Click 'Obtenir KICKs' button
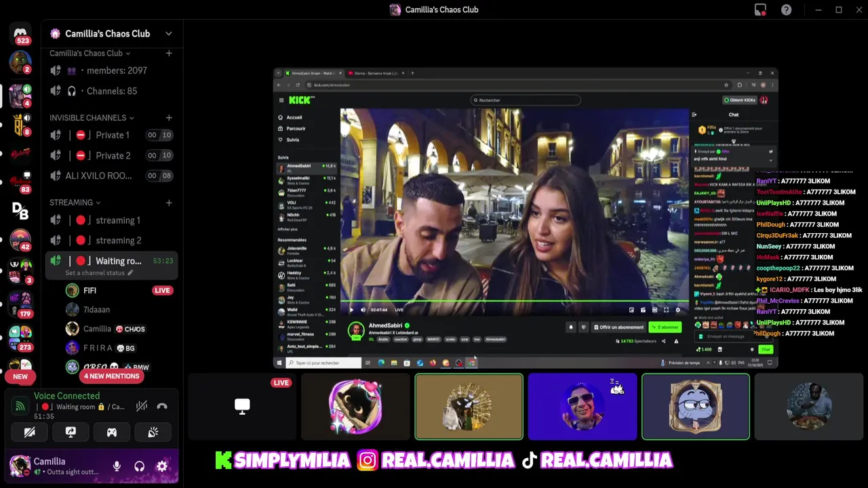 coord(739,100)
